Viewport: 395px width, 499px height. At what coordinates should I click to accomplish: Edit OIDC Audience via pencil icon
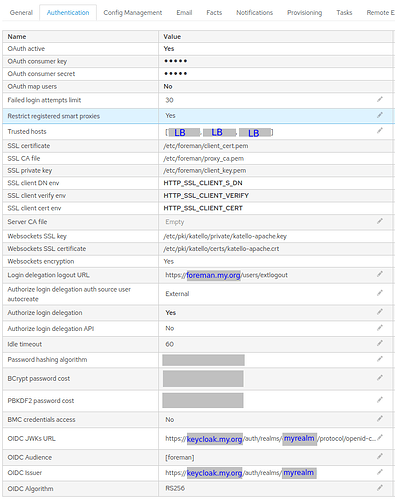coord(380,456)
